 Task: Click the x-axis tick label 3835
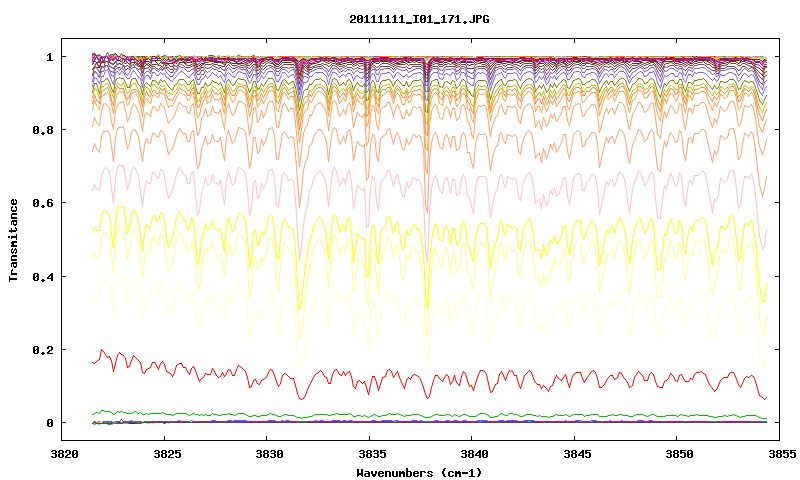point(371,454)
